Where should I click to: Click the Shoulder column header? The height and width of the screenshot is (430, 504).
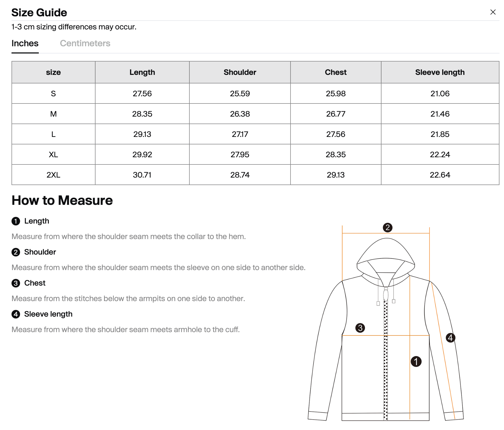(x=240, y=72)
